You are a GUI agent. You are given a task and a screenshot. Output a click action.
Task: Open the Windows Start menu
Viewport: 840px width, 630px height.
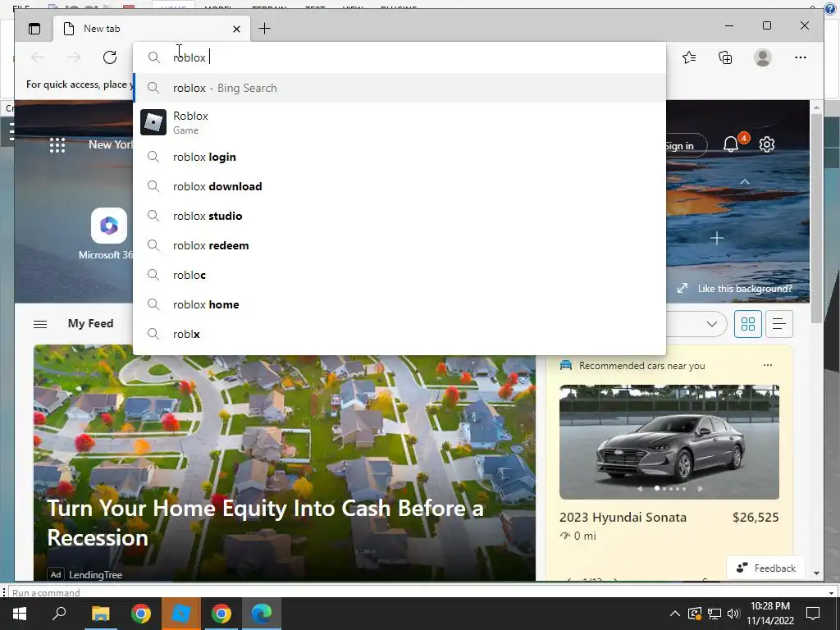point(20,614)
